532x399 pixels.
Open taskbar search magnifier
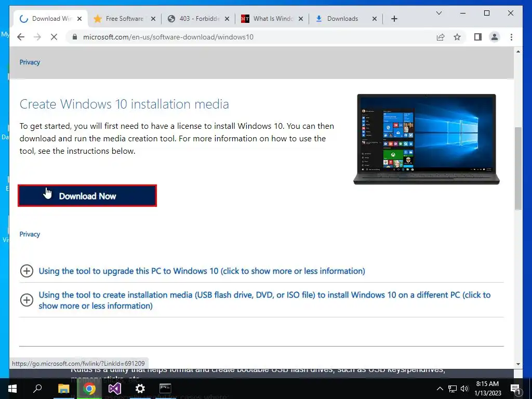point(37,389)
